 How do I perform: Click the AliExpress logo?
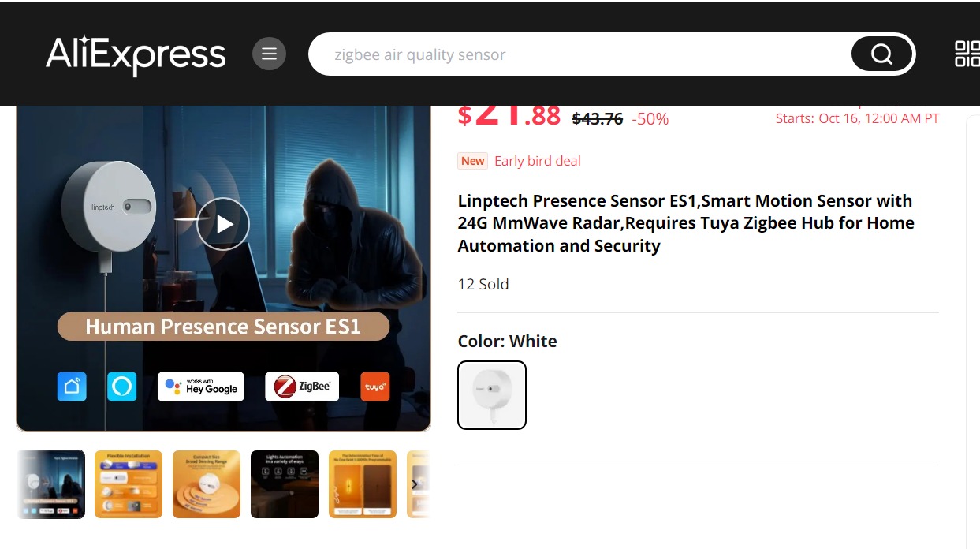pos(136,54)
